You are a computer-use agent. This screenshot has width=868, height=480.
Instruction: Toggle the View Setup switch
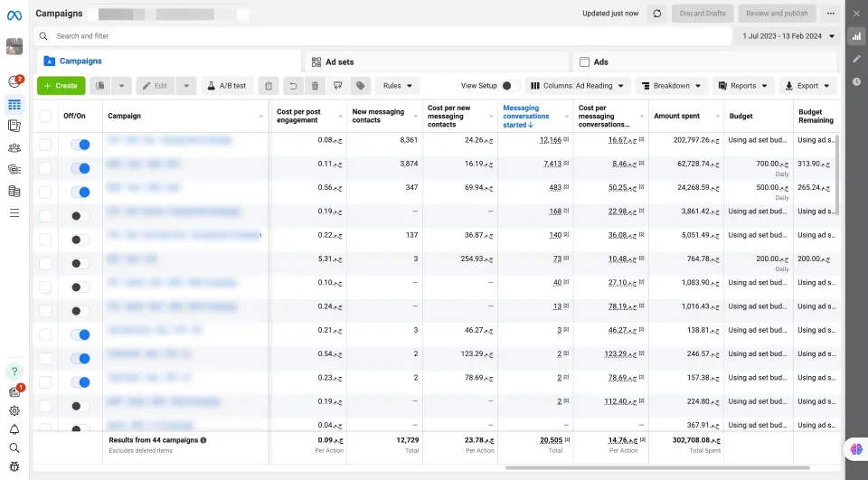coord(510,86)
